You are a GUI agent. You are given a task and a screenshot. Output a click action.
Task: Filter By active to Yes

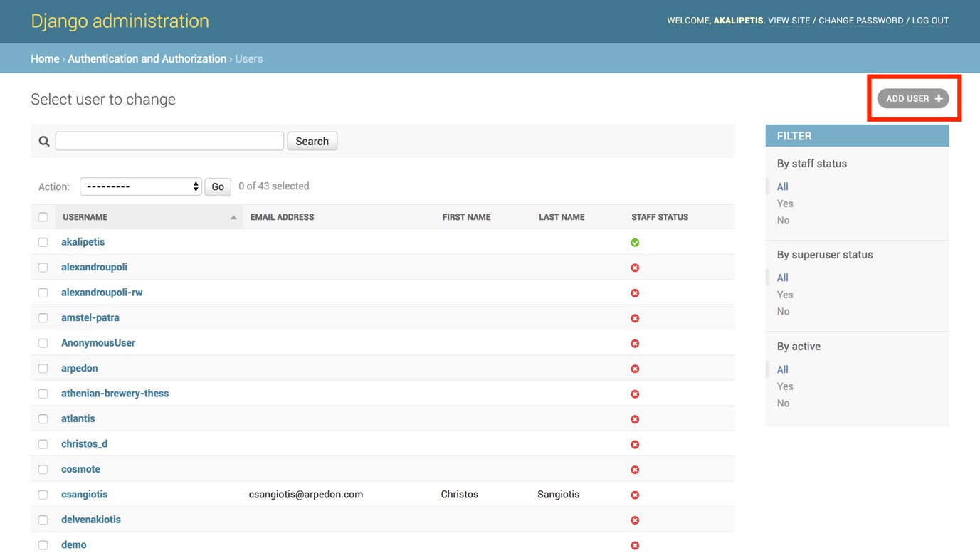pyautogui.click(x=785, y=386)
